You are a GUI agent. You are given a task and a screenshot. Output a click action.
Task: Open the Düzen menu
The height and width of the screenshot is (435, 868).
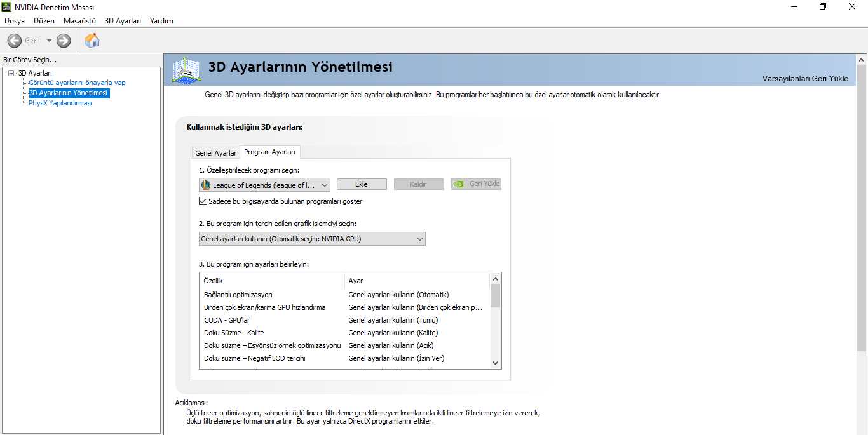44,21
